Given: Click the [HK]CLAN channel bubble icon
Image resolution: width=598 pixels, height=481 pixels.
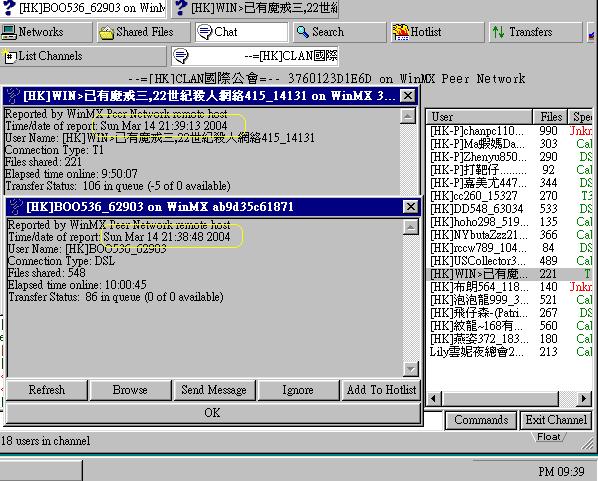Looking at the screenshot, I should (181, 56).
